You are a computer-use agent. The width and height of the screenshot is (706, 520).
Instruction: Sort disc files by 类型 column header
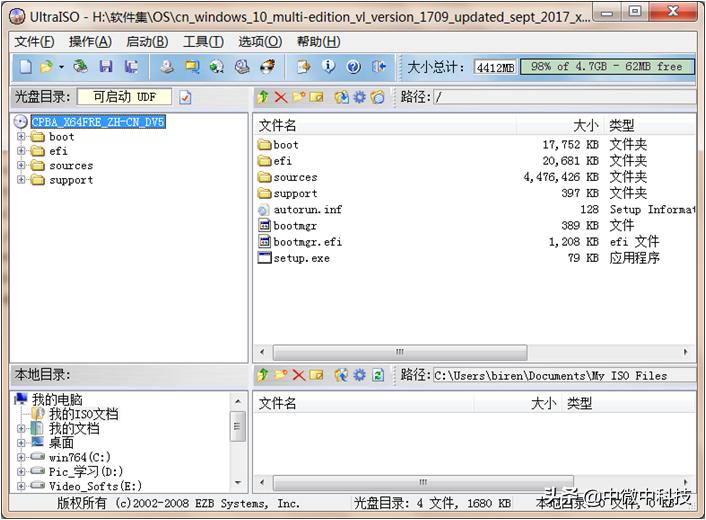(x=650, y=126)
